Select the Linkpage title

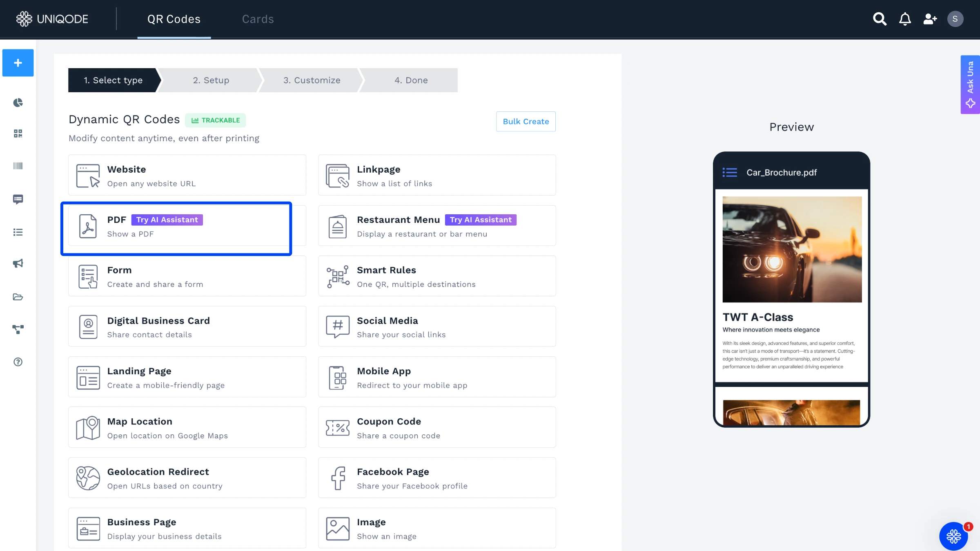(x=379, y=169)
